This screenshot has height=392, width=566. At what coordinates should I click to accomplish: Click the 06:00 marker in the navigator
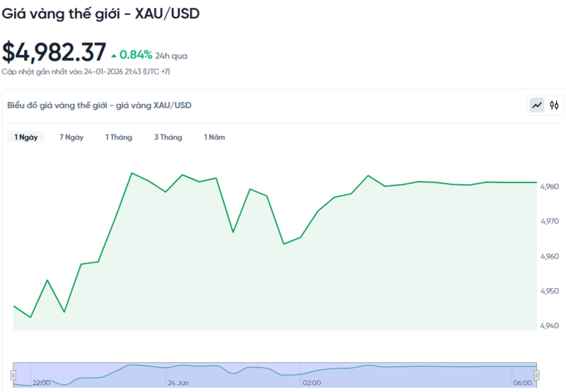522,383
